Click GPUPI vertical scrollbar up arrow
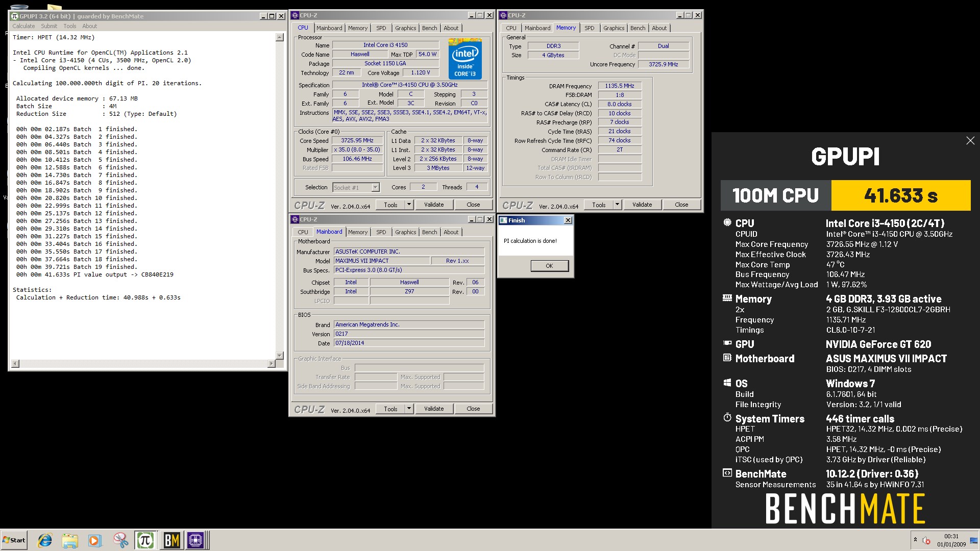This screenshot has width=980, height=551. 279,37
